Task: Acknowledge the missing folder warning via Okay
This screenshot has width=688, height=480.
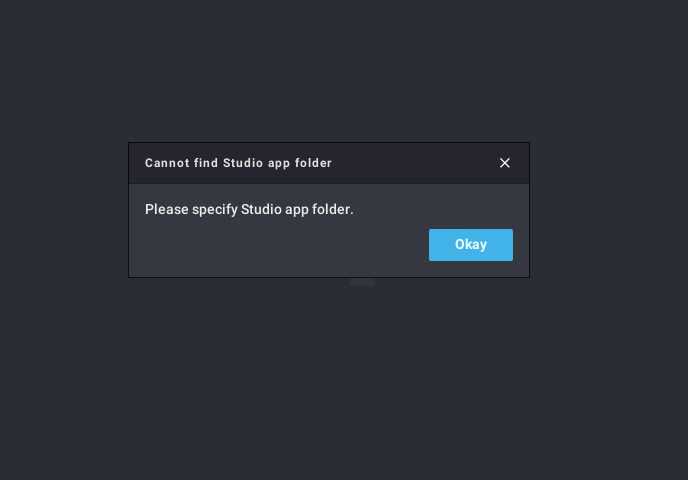Action: [471, 245]
